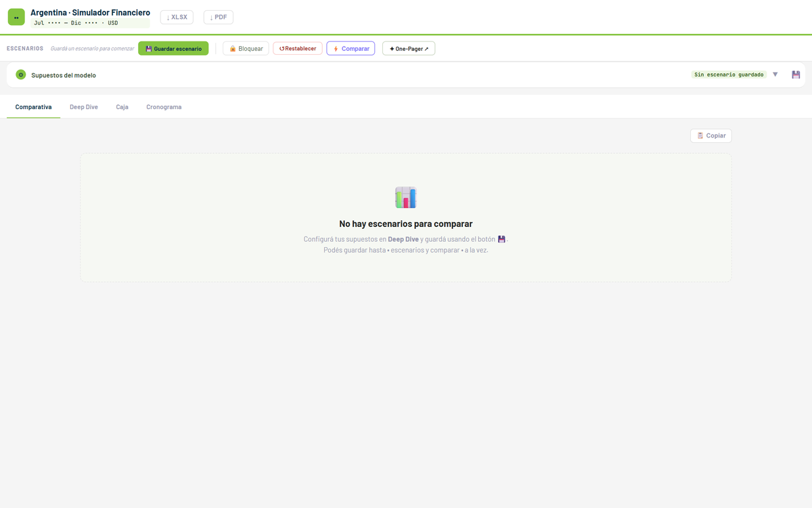This screenshot has width=812, height=508.
Task: Open the One-Pager link
Action: [x=409, y=49]
